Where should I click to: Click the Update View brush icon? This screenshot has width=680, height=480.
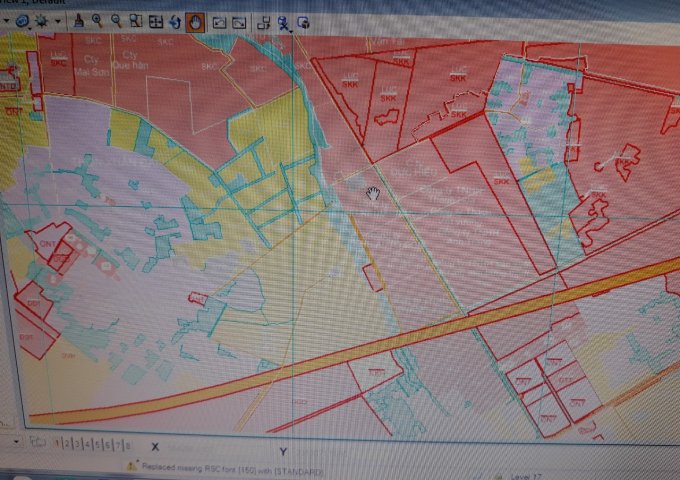pos(79,20)
